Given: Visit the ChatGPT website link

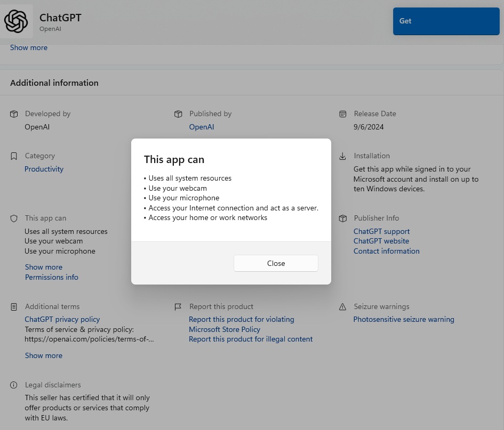Looking at the screenshot, I should pos(381,241).
